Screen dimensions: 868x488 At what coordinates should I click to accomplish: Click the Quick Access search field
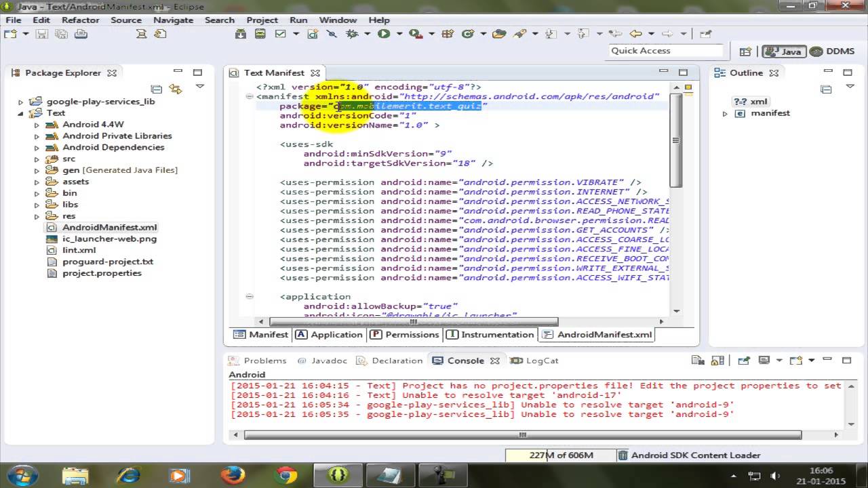point(666,51)
